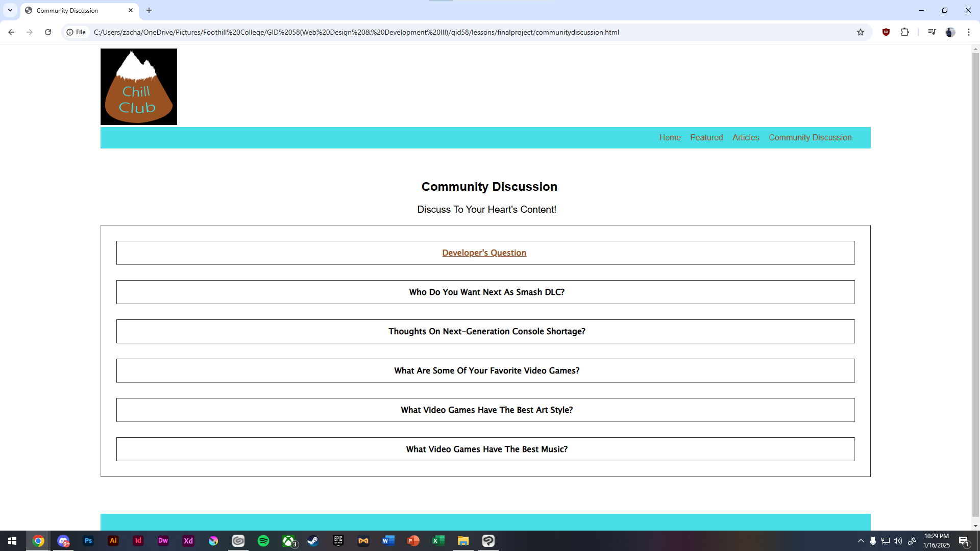The width and height of the screenshot is (980, 551).
Task: Select Community Discussion in the navigation bar
Action: [810, 138]
